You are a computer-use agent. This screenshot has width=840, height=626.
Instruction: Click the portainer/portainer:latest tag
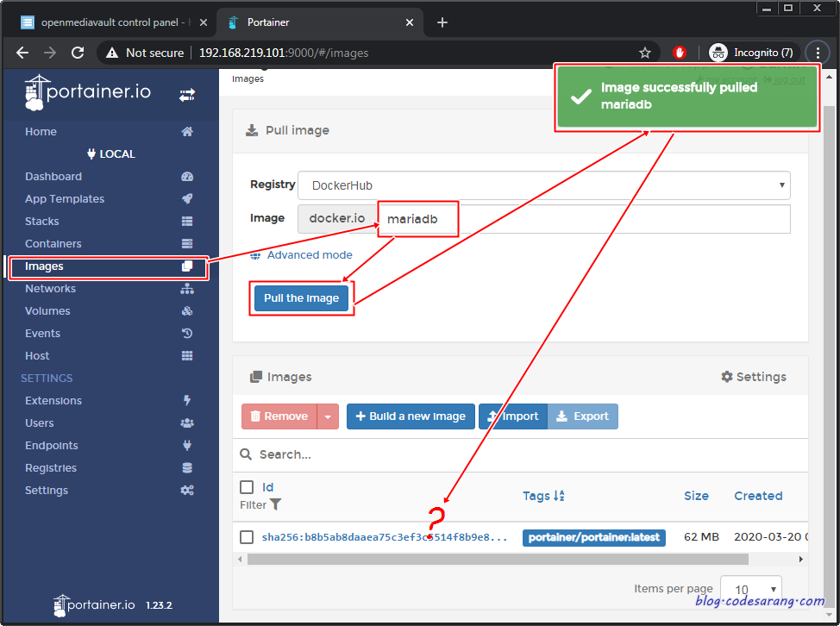click(x=593, y=537)
